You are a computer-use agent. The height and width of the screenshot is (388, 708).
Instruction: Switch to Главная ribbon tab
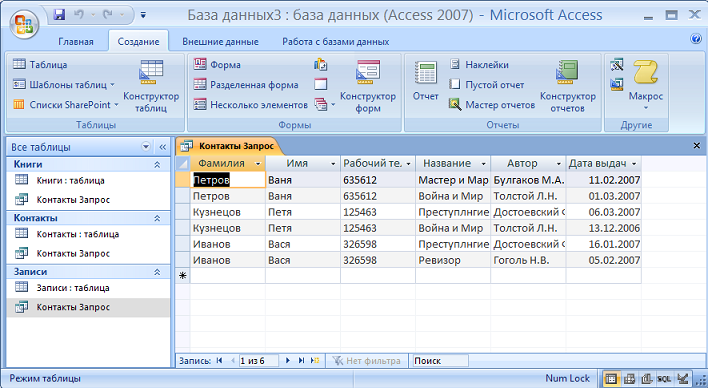pyautogui.click(x=76, y=42)
